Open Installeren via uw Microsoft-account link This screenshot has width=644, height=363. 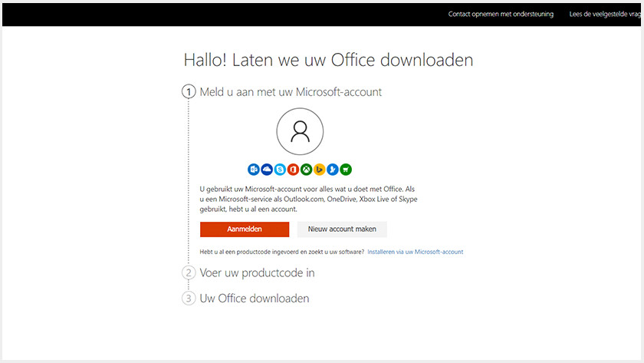416,252
